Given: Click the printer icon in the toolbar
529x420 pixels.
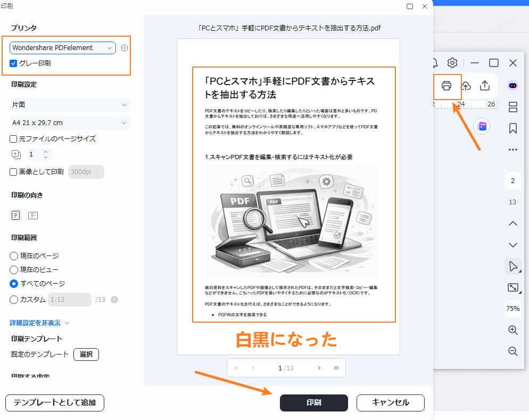Looking at the screenshot, I should 447,86.
